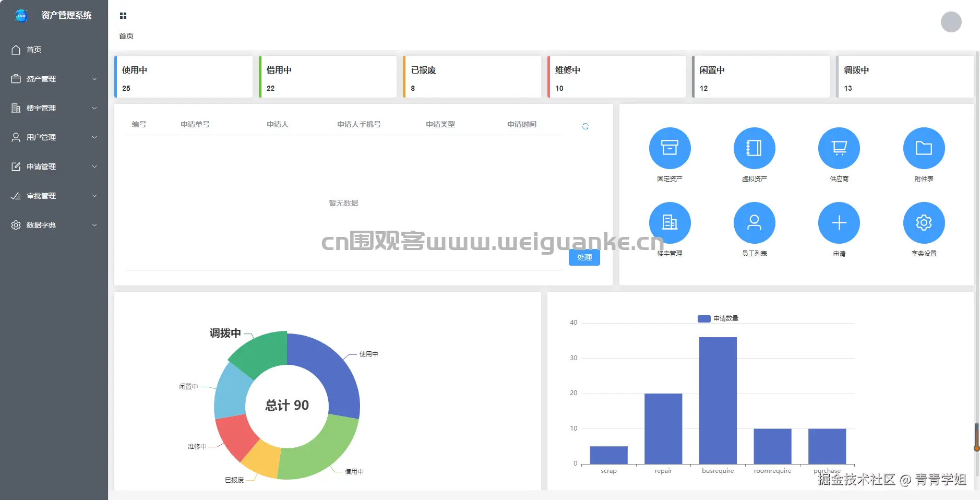Open the 闲置中 stat card
The width and height of the screenshot is (980, 500).
761,77
